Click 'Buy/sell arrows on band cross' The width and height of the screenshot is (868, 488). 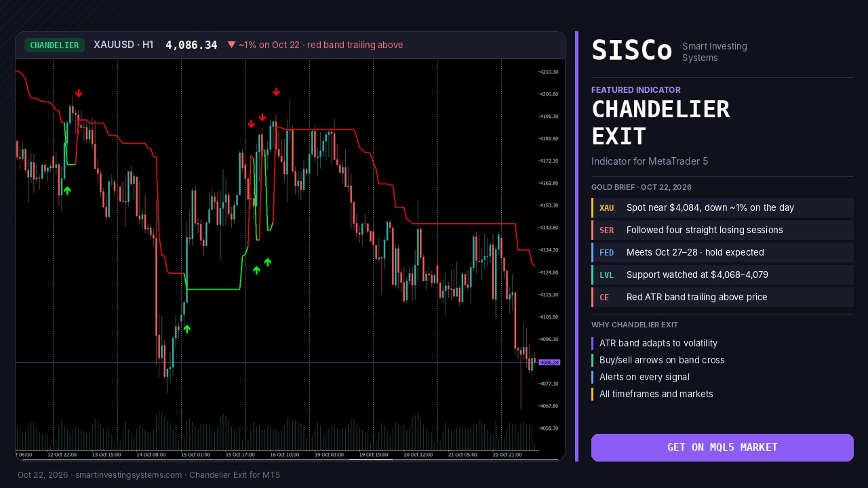pyautogui.click(x=662, y=361)
